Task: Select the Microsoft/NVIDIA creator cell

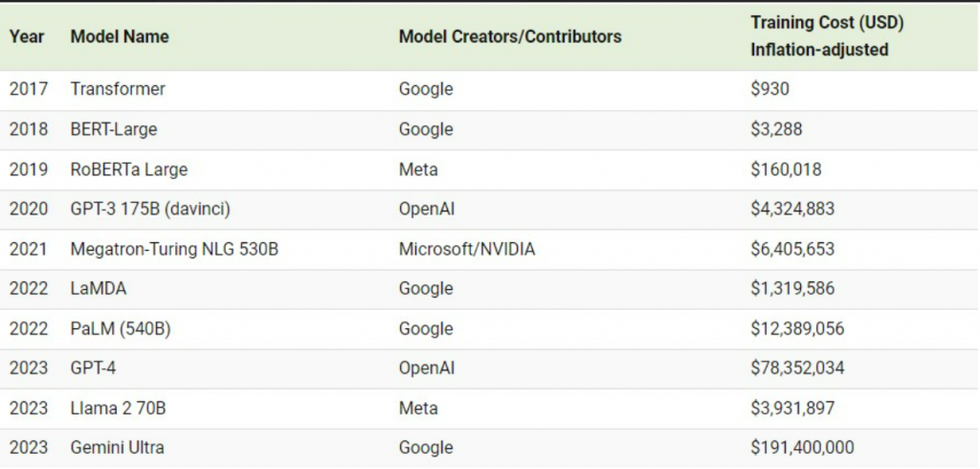Action: (467, 249)
